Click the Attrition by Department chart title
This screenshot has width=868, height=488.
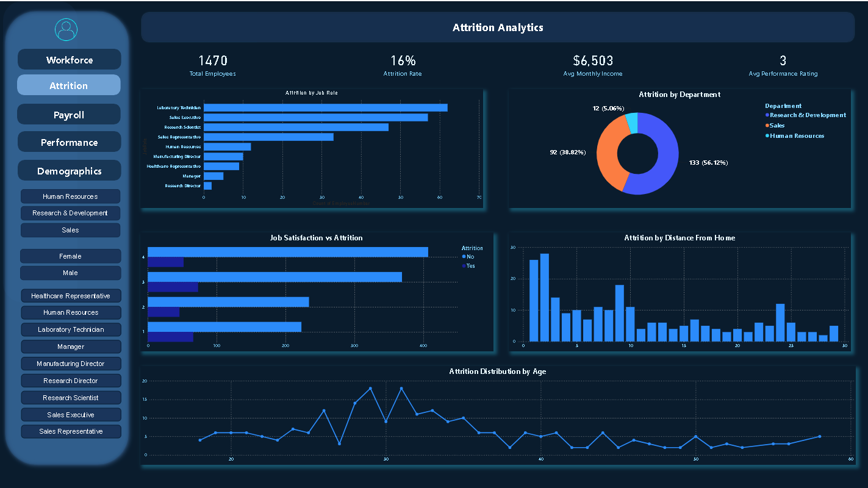pyautogui.click(x=680, y=95)
